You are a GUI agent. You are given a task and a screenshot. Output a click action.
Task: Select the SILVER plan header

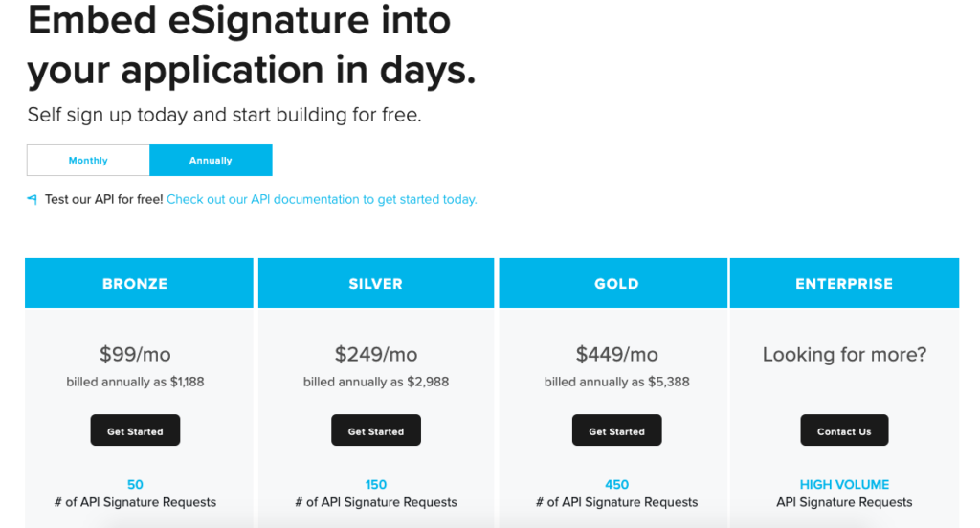coord(375,283)
